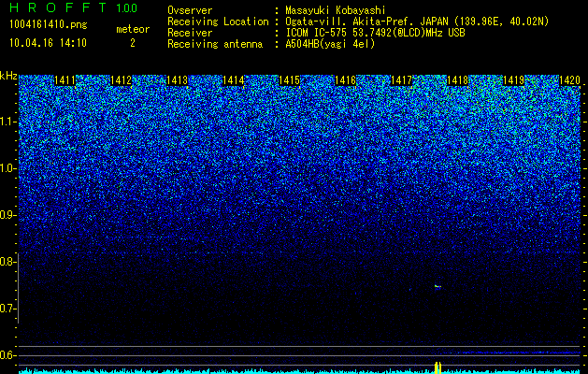
Task: Click the 1419 time marker
Action: click(513, 80)
